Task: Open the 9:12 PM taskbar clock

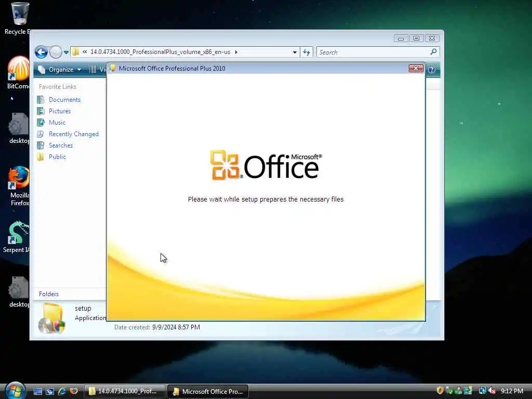Action: [512, 391]
